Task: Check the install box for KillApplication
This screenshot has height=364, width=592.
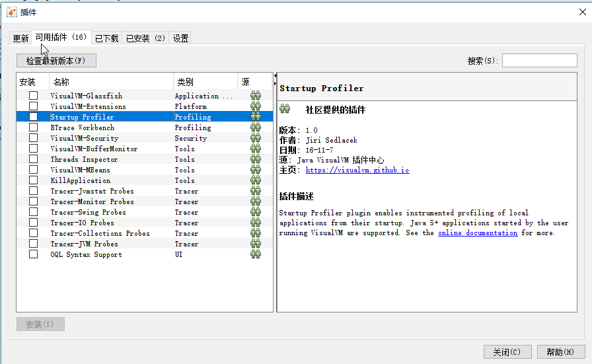Action: coord(33,180)
